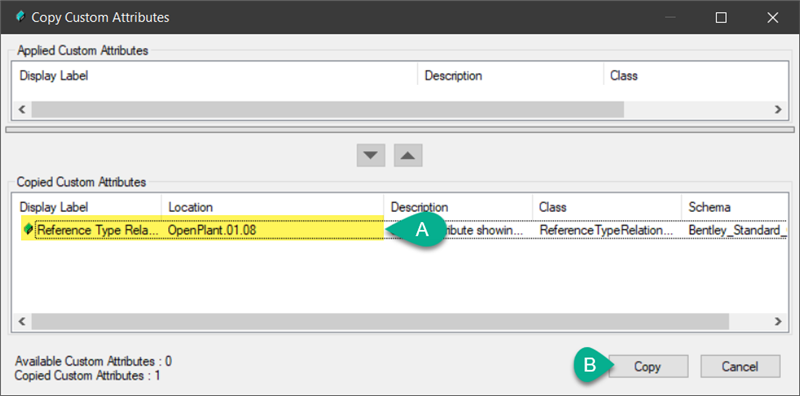Image resolution: width=800 pixels, height=396 pixels.
Task: Click the ReferenceTypeRelation... class cell
Action: click(x=606, y=230)
